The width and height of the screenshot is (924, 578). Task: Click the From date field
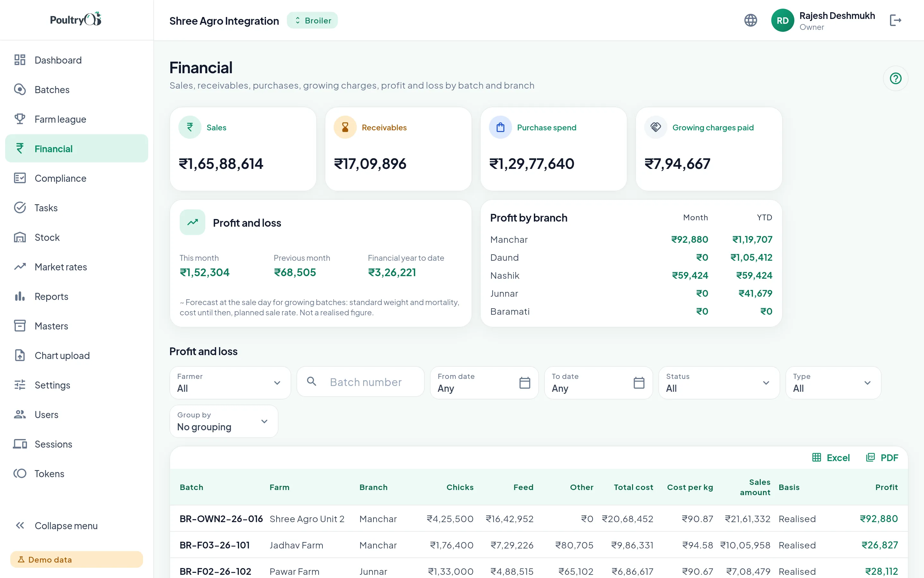[x=484, y=383]
